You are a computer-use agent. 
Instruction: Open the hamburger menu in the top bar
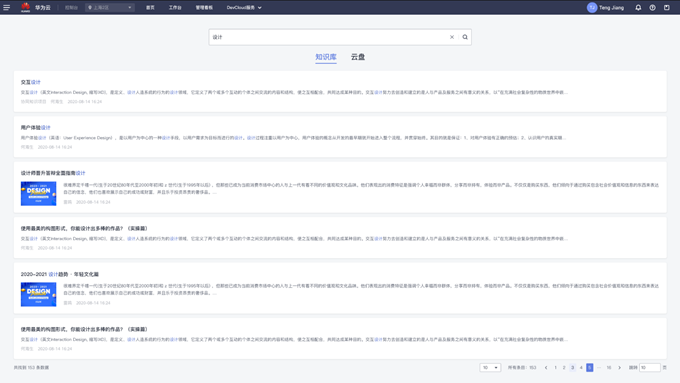pyautogui.click(x=7, y=7)
